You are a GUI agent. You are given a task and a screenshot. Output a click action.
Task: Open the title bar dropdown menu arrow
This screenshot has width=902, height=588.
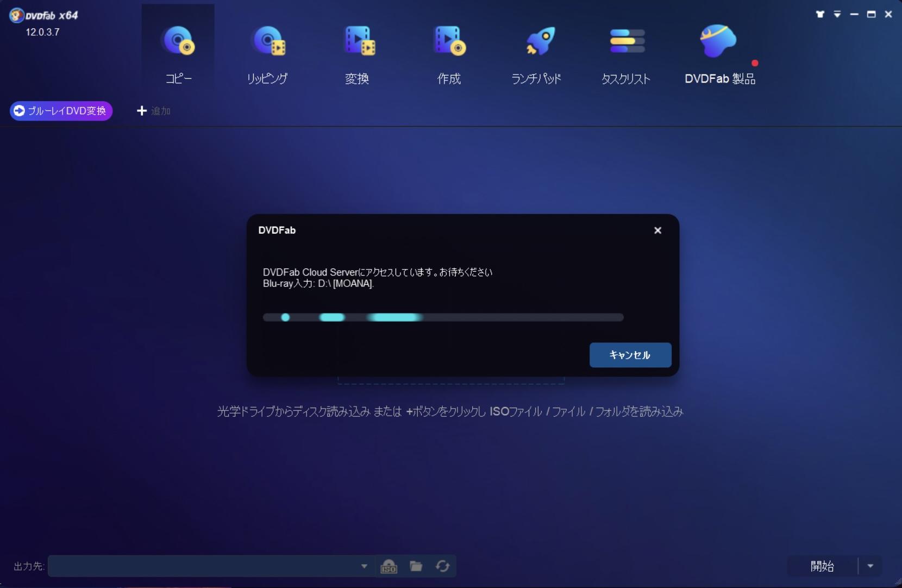click(837, 14)
